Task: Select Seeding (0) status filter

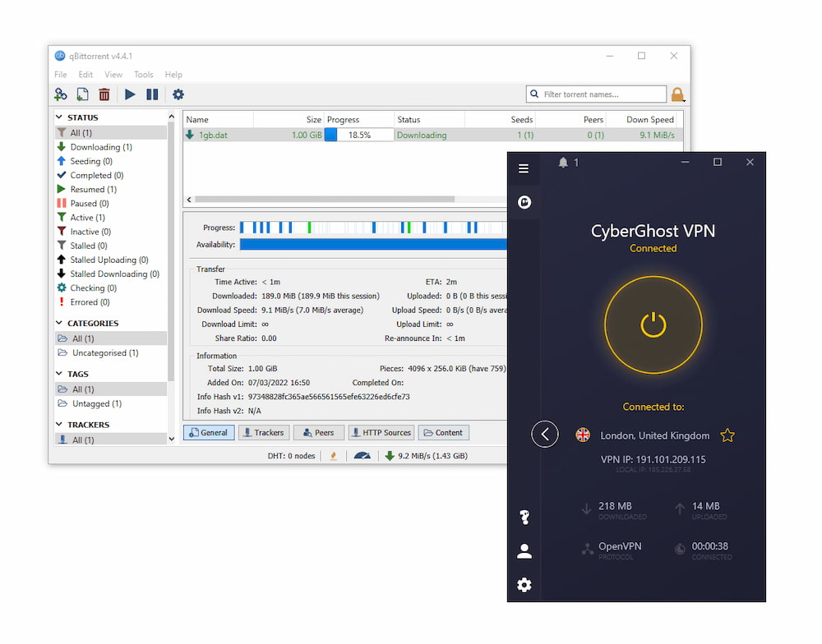Action: [91, 161]
